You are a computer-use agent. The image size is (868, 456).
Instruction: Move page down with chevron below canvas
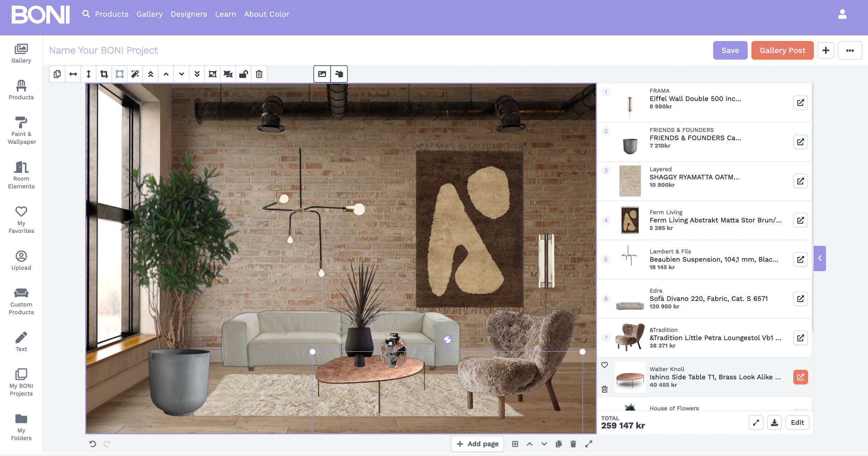pos(544,444)
